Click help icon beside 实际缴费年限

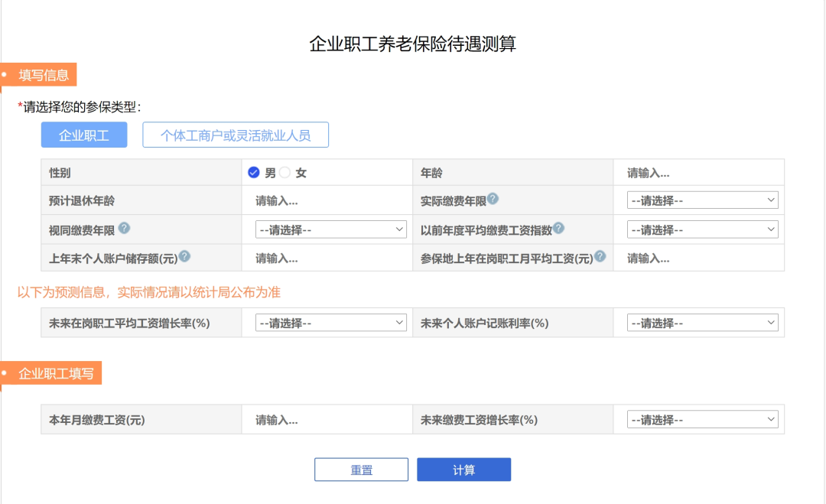(493, 199)
